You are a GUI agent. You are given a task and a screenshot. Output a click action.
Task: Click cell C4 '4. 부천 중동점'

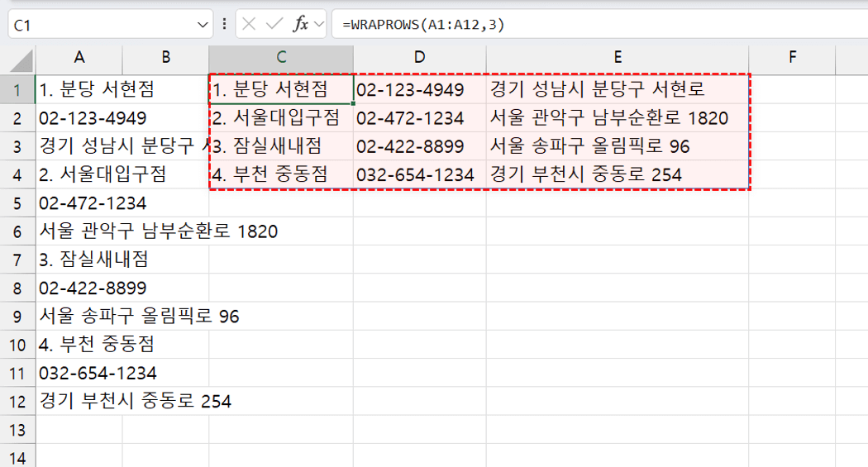[x=281, y=175]
